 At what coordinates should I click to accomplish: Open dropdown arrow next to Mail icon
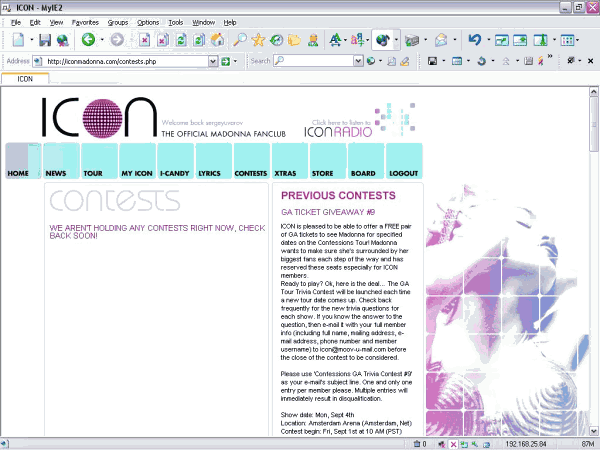[455, 40]
